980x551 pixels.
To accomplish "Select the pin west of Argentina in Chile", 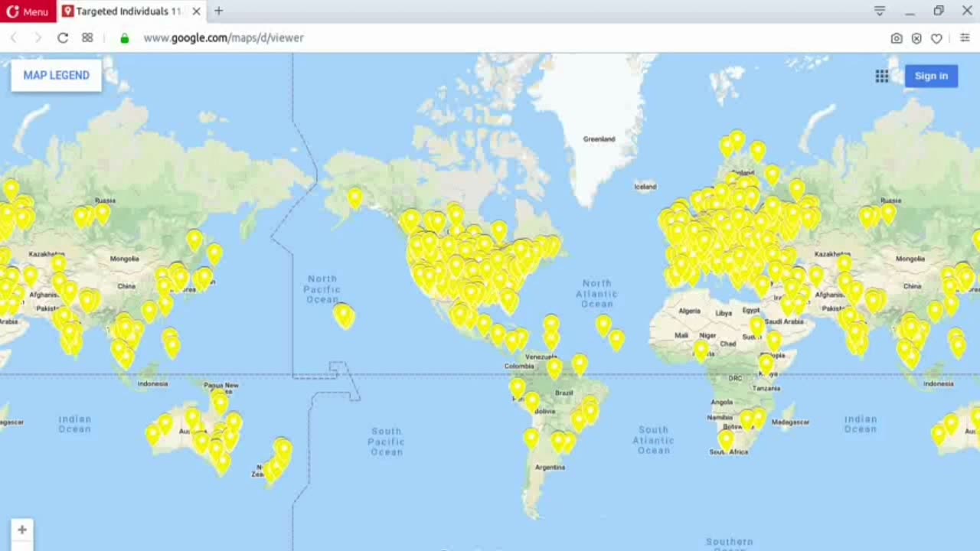I will point(531,439).
